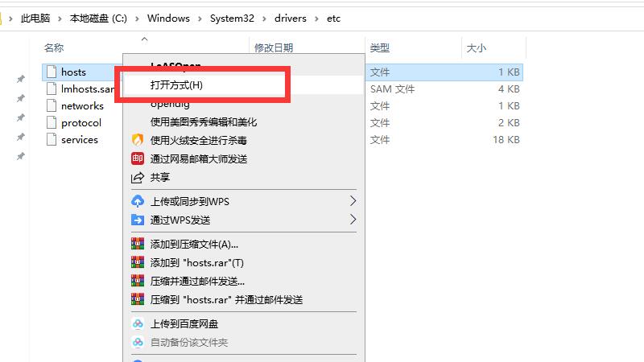
Task: Click the 通过WPS发送 blue arrow icon
Action: coord(137,220)
